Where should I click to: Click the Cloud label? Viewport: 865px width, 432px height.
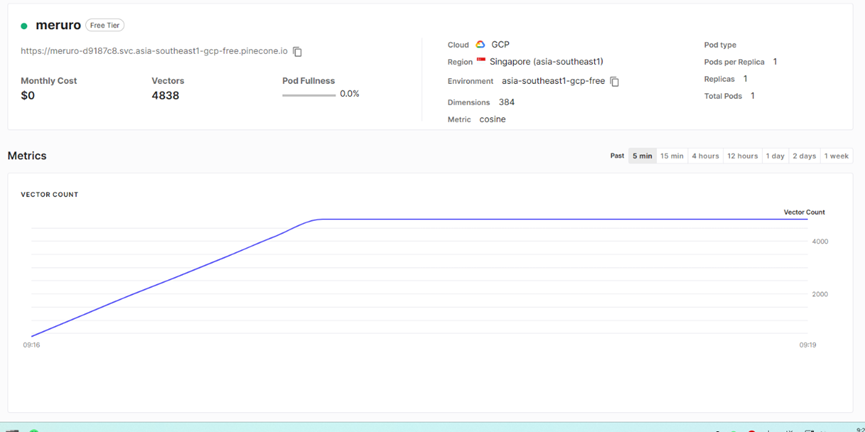point(458,45)
